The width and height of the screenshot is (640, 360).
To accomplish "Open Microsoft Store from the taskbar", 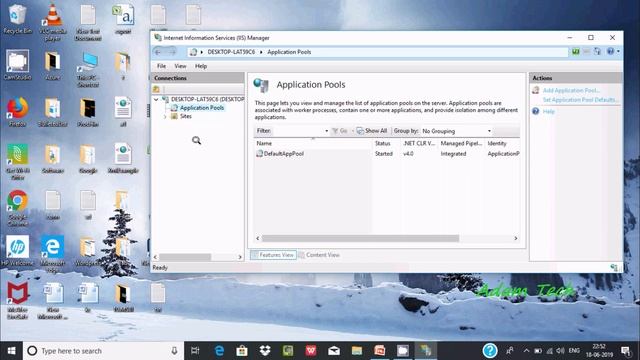I will (242, 351).
